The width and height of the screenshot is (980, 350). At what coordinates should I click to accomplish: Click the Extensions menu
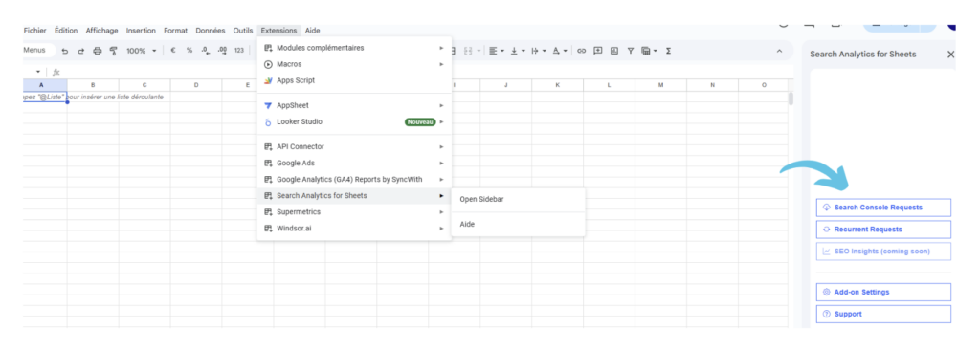tap(279, 30)
